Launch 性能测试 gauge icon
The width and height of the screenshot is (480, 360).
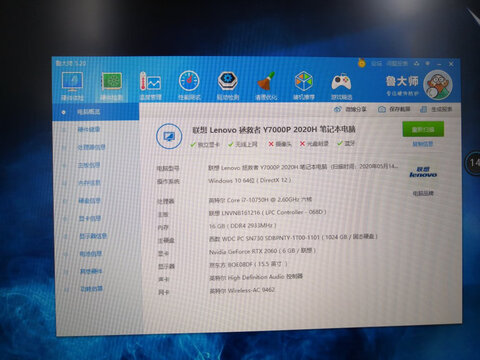tap(189, 81)
